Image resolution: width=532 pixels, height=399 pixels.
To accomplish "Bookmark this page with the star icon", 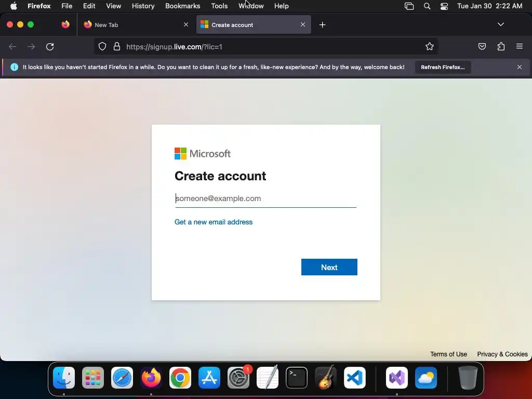I will 430,46.
